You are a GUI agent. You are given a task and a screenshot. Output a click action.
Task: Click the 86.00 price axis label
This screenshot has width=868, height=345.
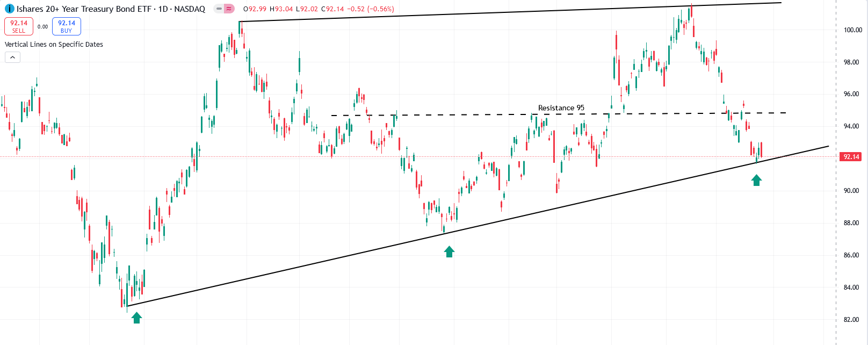pyautogui.click(x=851, y=255)
